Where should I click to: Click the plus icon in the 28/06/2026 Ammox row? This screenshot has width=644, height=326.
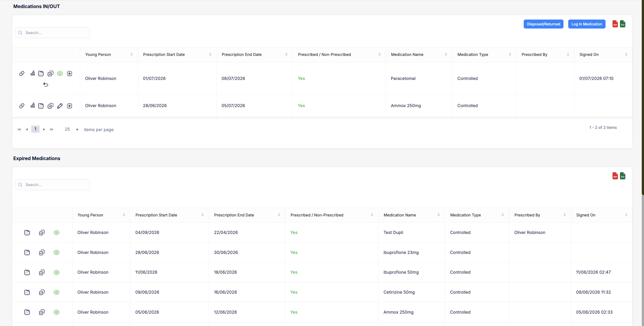[69, 106]
